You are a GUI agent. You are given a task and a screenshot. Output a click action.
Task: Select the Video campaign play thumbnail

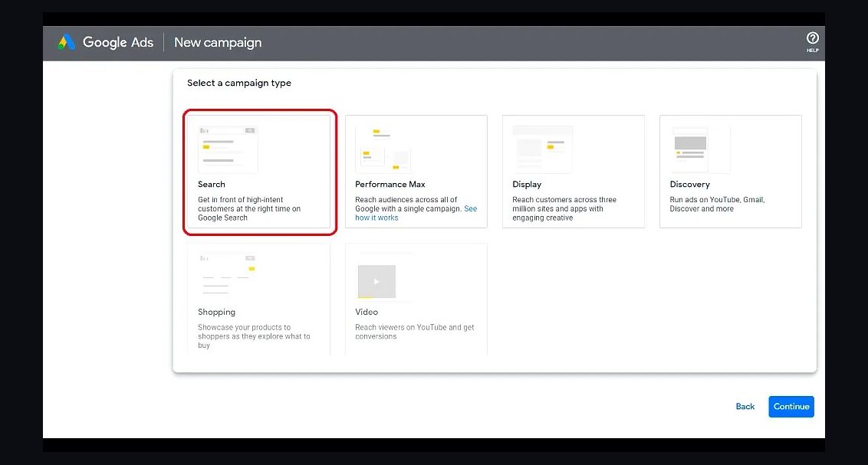[x=377, y=281]
